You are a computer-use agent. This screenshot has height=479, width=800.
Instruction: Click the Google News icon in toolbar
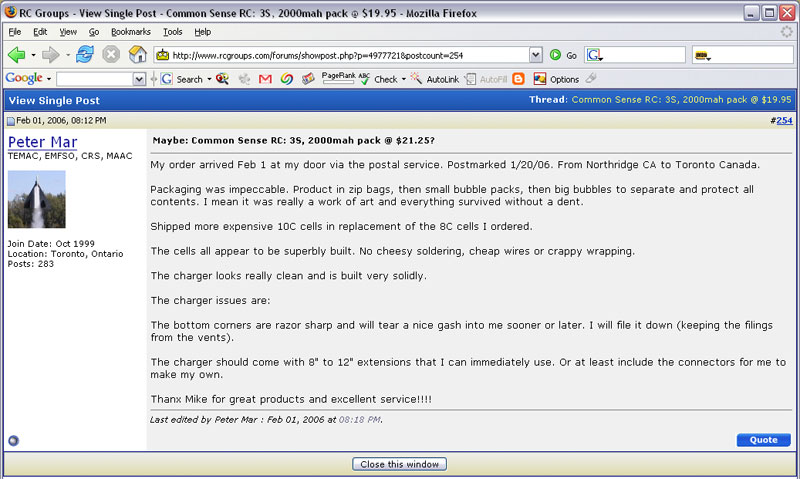coord(308,79)
